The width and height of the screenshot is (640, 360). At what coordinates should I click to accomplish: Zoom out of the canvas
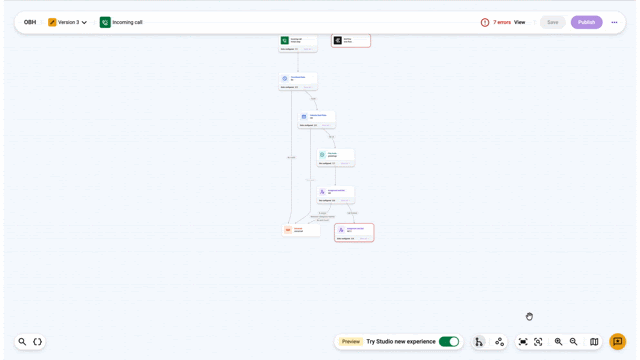[x=573, y=342]
